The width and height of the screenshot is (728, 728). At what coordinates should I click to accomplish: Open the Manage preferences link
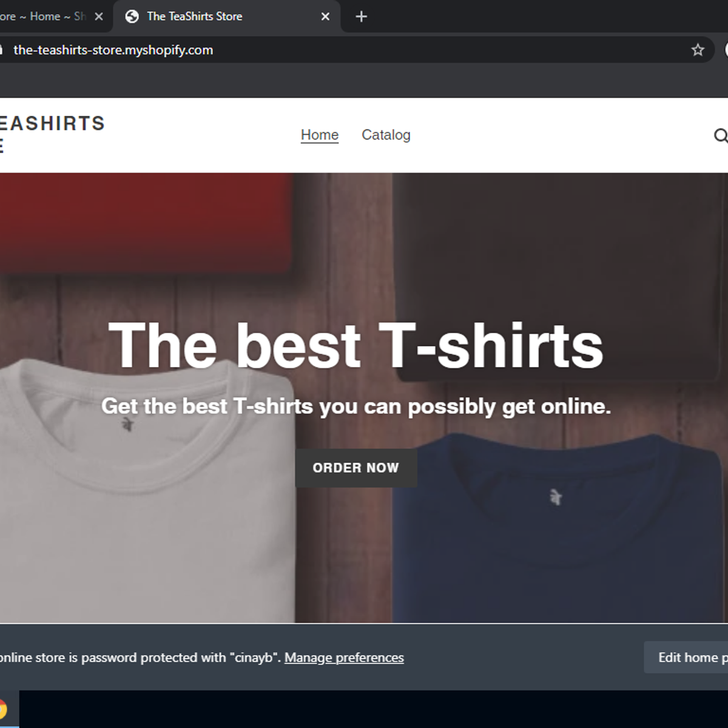tap(344, 658)
